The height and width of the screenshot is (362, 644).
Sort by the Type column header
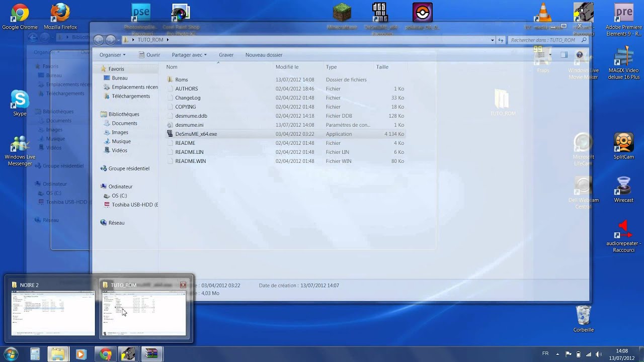[331, 67]
